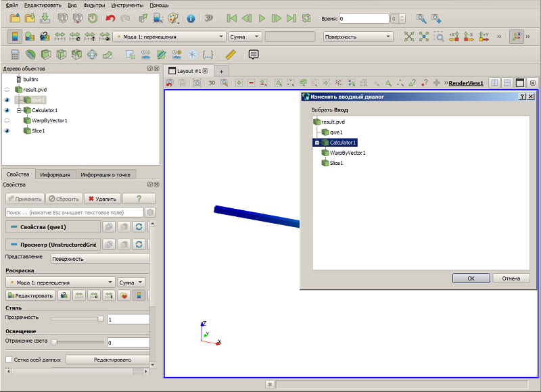Open the comment bubble icon in toolbar
Image resolution: width=541 pixels, height=392 pixels.
(x=254, y=55)
